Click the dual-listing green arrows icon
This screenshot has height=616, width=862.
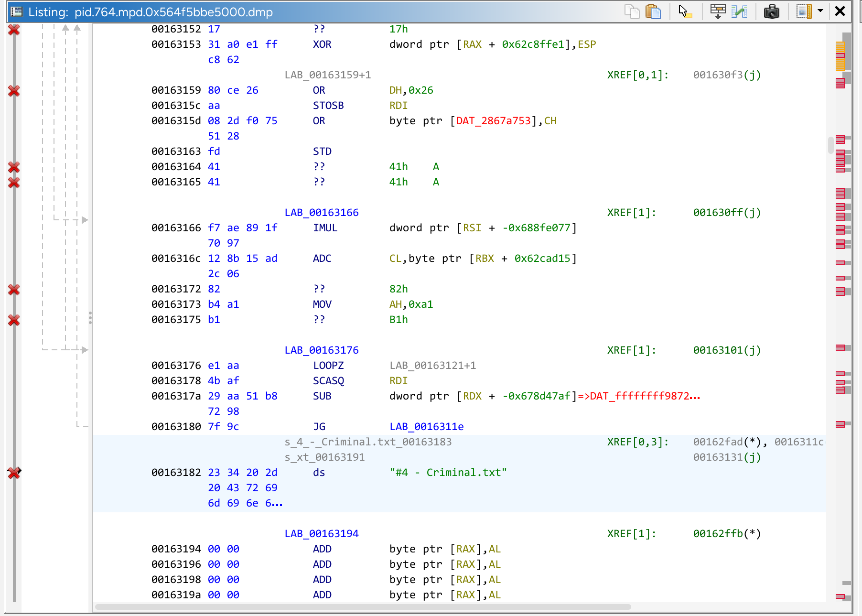(739, 11)
